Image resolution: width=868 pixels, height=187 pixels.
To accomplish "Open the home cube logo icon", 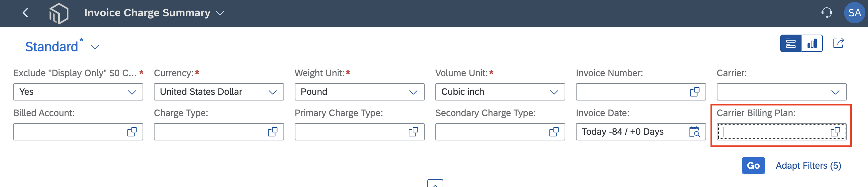I will click(58, 13).
